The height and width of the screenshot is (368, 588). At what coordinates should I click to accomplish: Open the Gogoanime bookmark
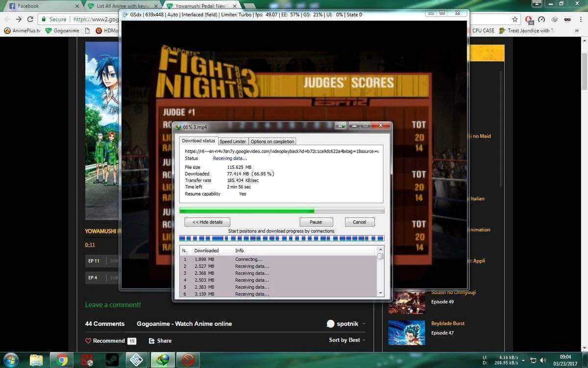click(62, 30)
